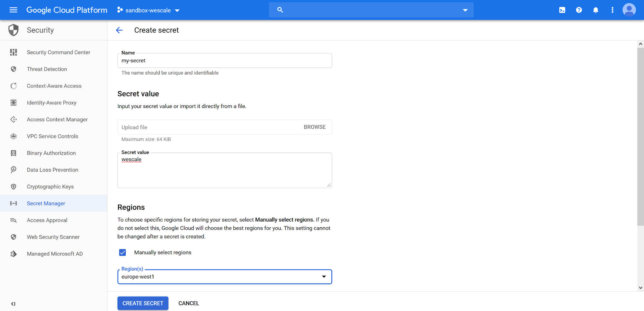
Task: Click the Binary Authorization icon
Action: coord(13,153)
